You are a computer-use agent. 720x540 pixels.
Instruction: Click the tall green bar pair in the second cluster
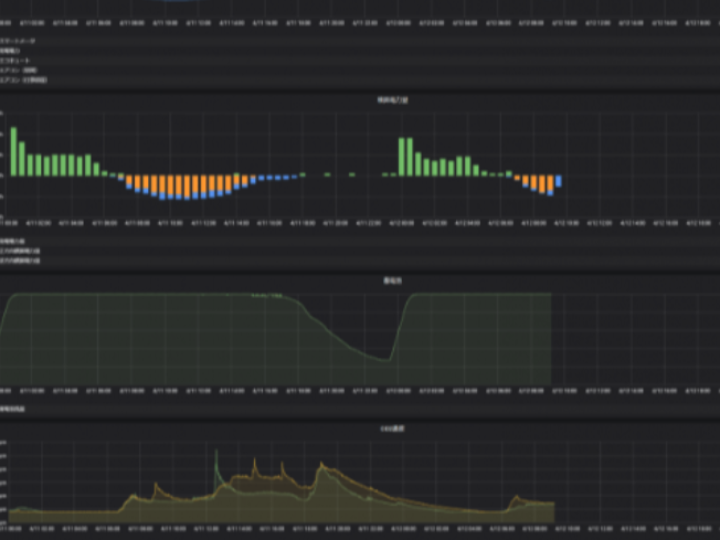405,156
